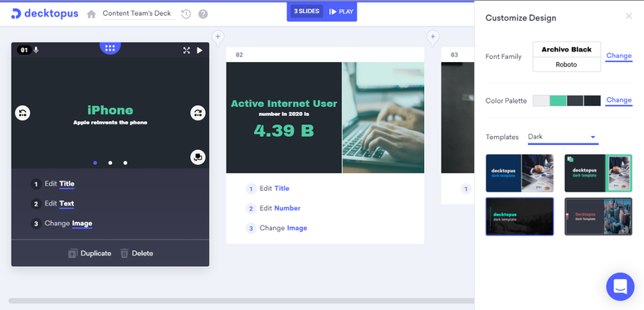644x310 pixels.
Task: Open help question mark icon
Action: pos(202,14)
